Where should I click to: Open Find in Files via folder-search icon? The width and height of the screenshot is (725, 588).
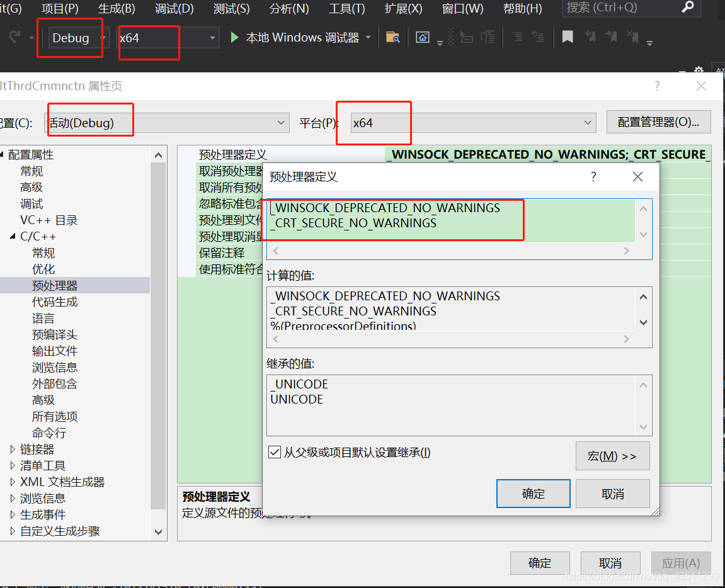click(x=392, y=37)
